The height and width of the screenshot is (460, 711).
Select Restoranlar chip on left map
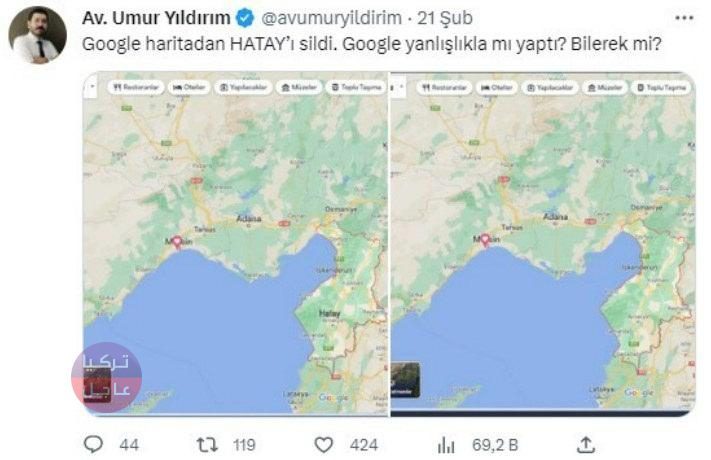click(136, 87)
